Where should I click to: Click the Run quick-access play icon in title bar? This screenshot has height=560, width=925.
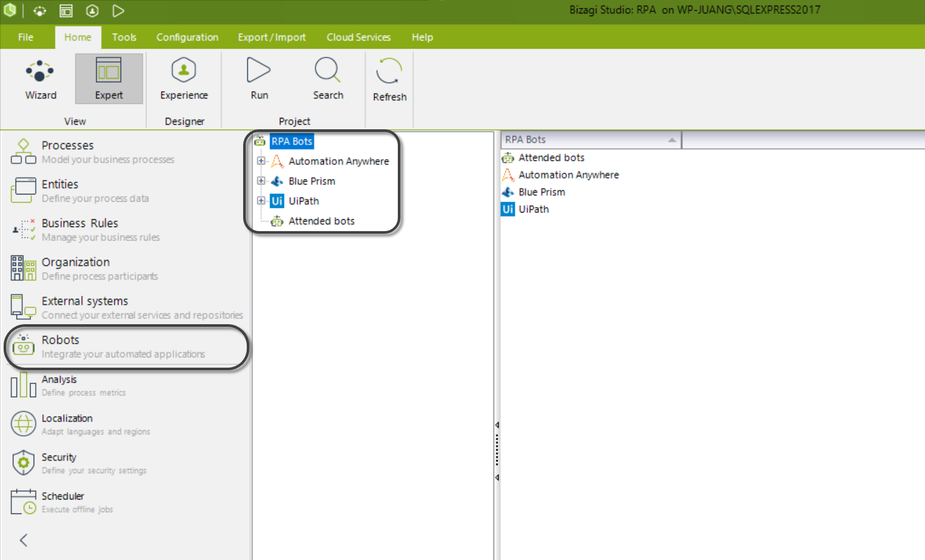point(118,11)
